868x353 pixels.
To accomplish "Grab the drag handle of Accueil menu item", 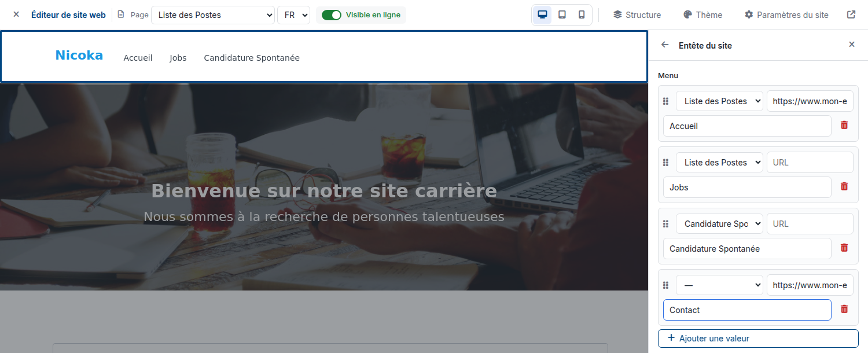I will click(666, 101).
